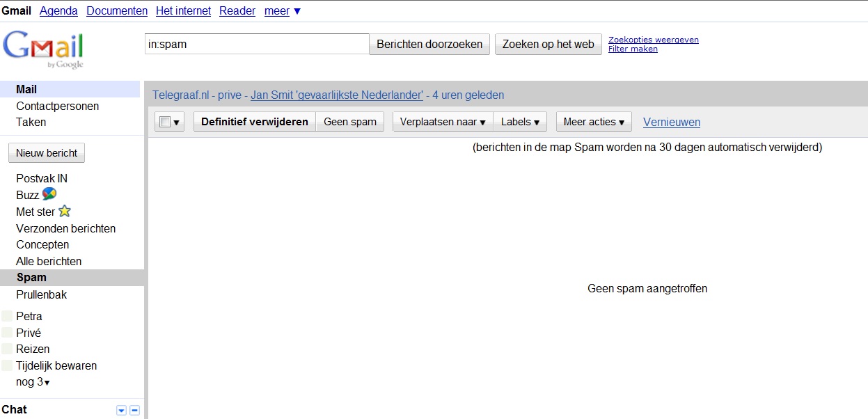This screenshot has width=868, height=419.
Task: Click the Filter maken link
Action: click(x=633, y=49)
